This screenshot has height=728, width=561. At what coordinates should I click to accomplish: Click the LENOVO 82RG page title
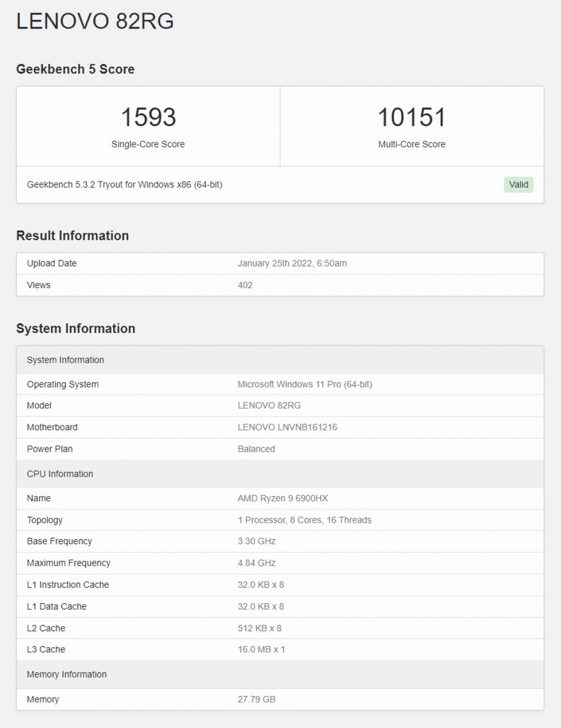point(95,21)
